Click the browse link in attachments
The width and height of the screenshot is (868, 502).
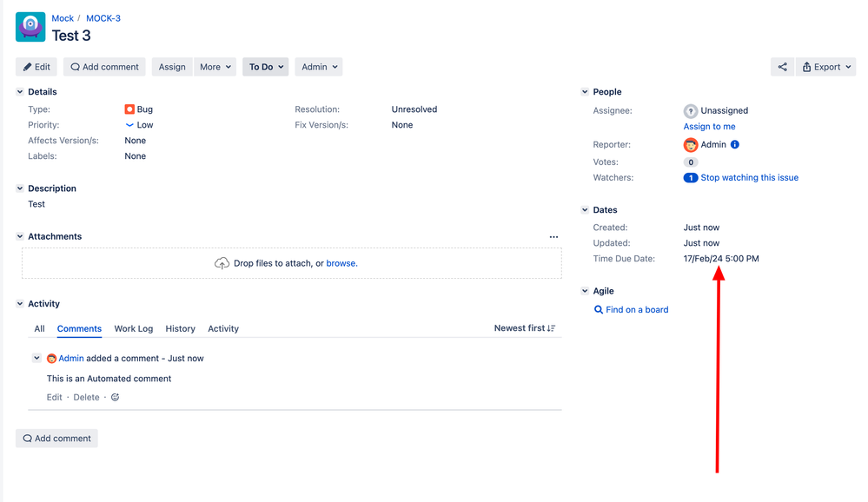pyautogui.click(x=341, y=263)
